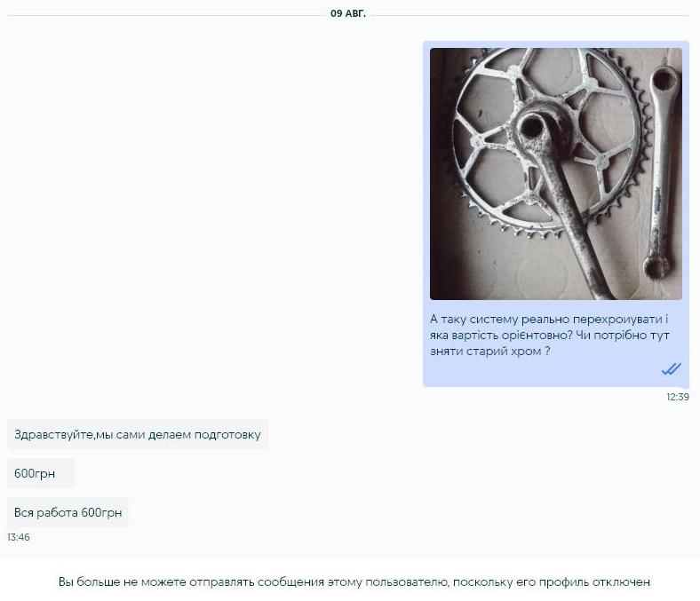Click the disabled profile notice at the bottom

coord(354,581)
